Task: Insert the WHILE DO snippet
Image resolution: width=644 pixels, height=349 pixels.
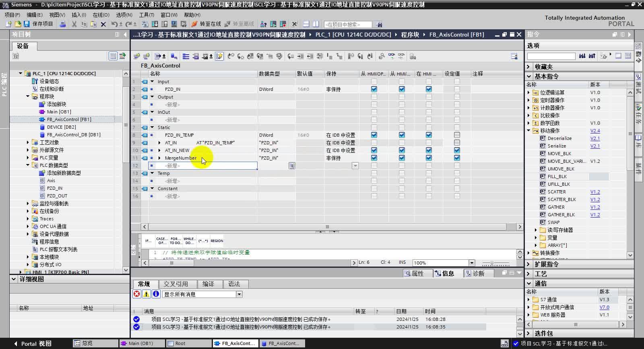Action: tap(190, 241)
